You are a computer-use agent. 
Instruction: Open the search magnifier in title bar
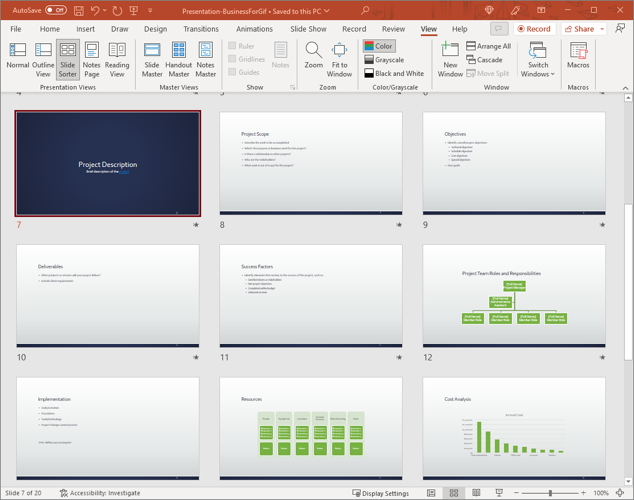365,10
